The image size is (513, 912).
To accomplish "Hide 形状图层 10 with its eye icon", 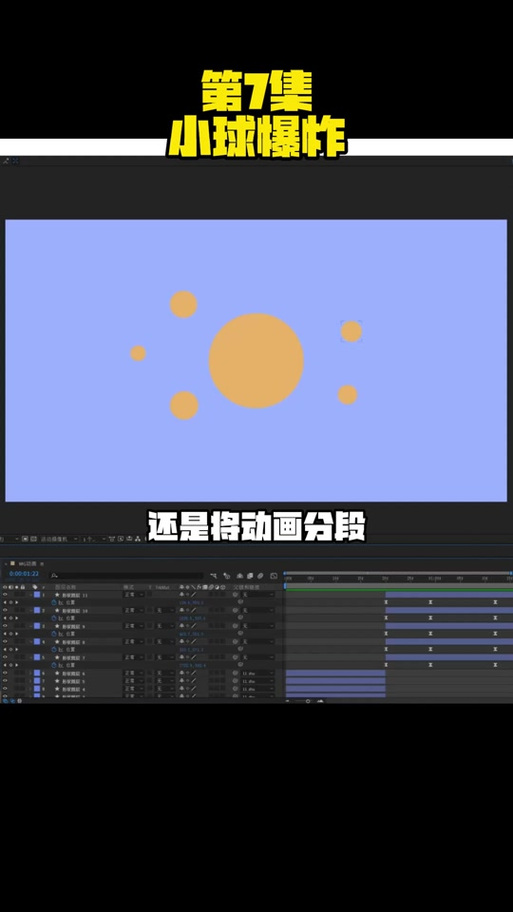I will pyautogui.click(x=5, y=610).
